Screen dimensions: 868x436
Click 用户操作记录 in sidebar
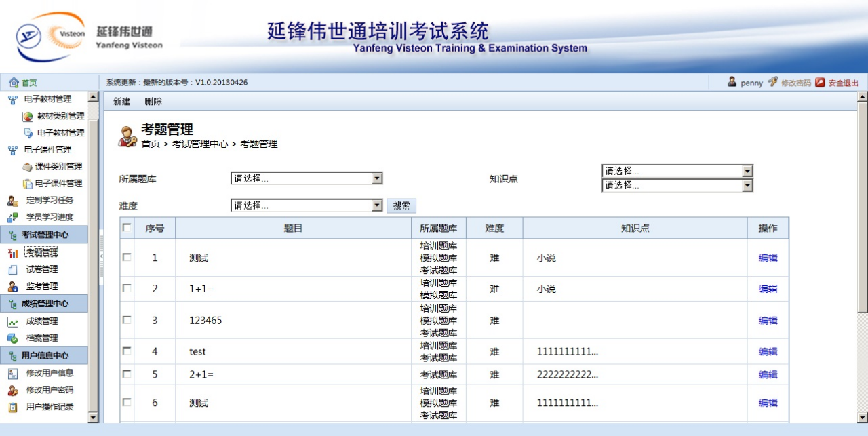point(50,408)
